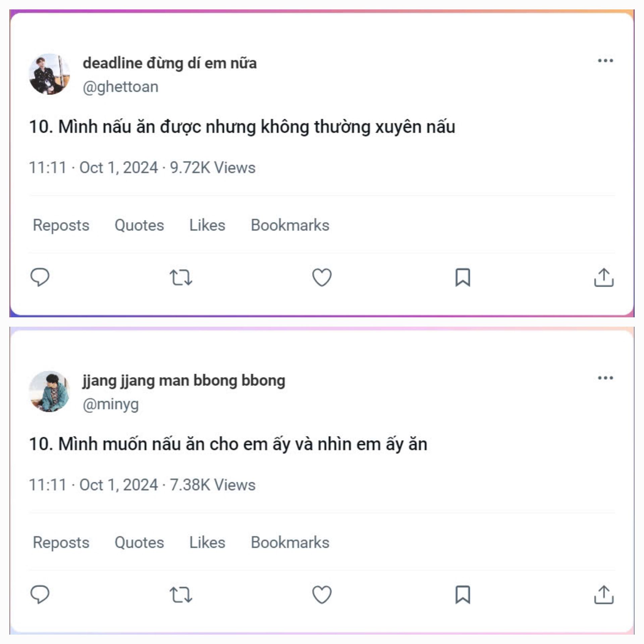Reply to the @ghettoan post
This screenshot has height=644, width=644.
click(x=40, y=277)
